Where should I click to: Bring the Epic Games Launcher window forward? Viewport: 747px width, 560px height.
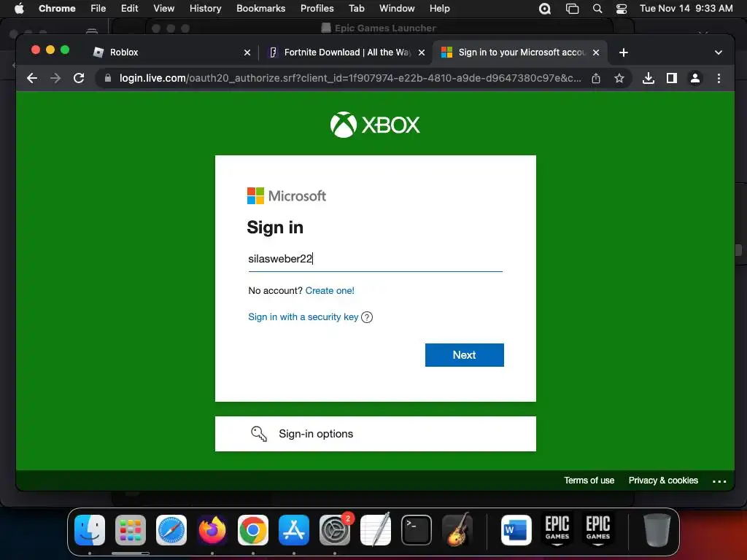(x=379, y=28)
